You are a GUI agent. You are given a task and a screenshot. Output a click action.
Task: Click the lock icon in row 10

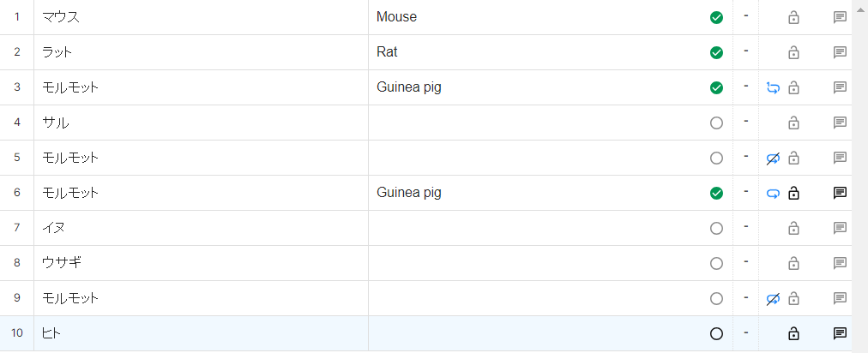(793, 333)
